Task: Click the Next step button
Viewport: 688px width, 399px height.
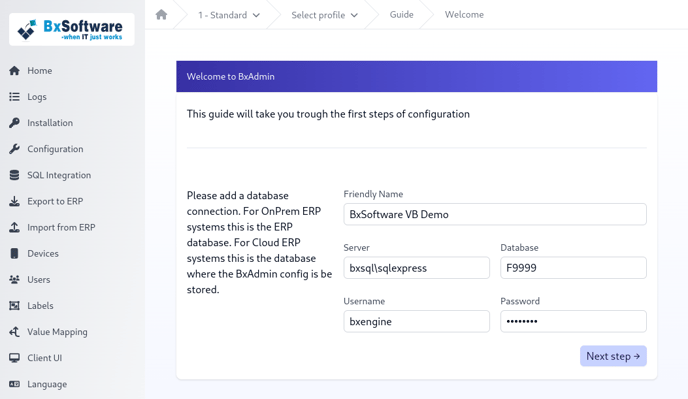Action: [613, 356]
